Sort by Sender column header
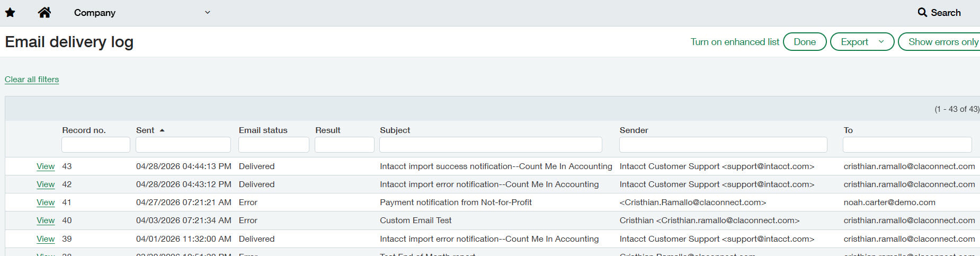Image resolution: width=980 pixels, height=256 pixels. tap(634, 130)
